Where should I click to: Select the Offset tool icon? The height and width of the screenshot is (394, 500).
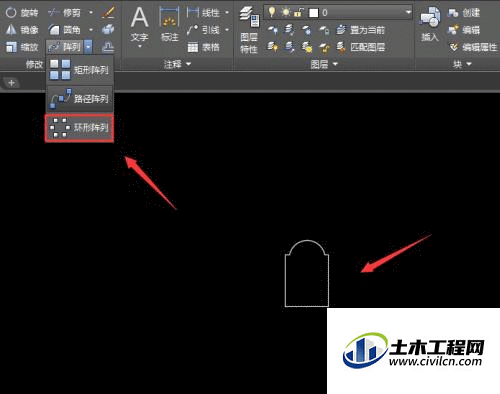(108, 47)
